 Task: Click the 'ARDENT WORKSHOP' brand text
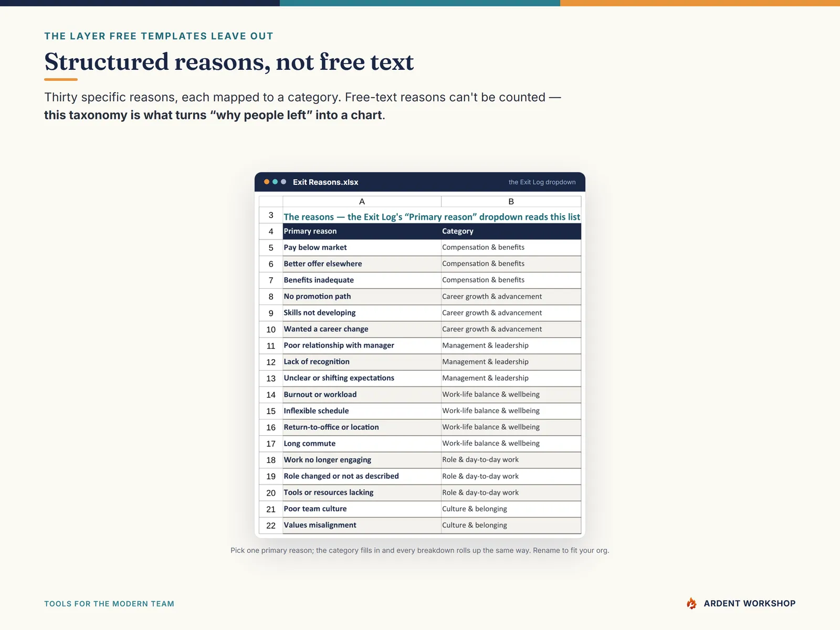point(750,604)
